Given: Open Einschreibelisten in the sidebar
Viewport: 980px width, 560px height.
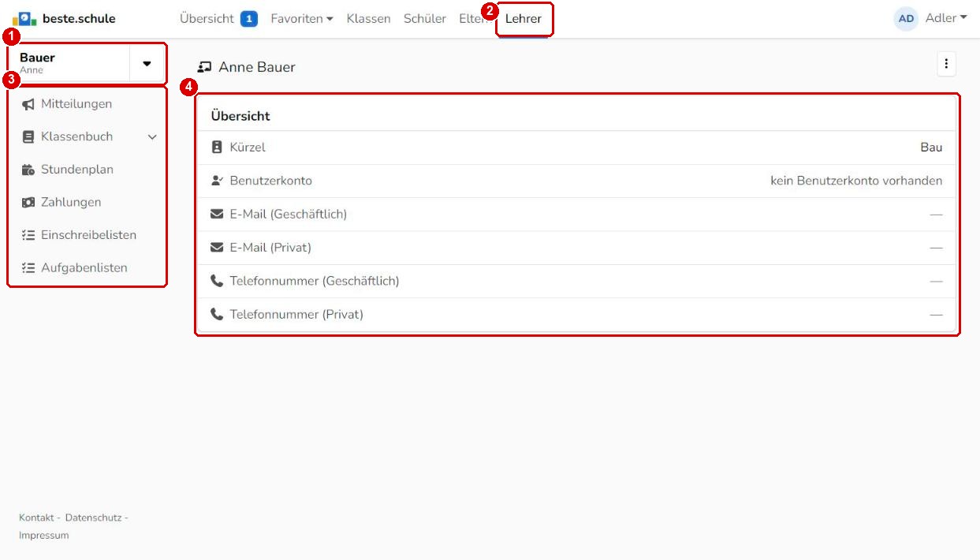Looking at the screenshot, I should 87,235.
